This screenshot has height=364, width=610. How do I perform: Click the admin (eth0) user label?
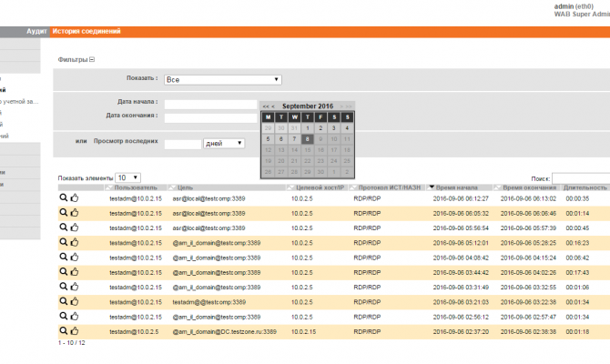[x=574, y=6]
